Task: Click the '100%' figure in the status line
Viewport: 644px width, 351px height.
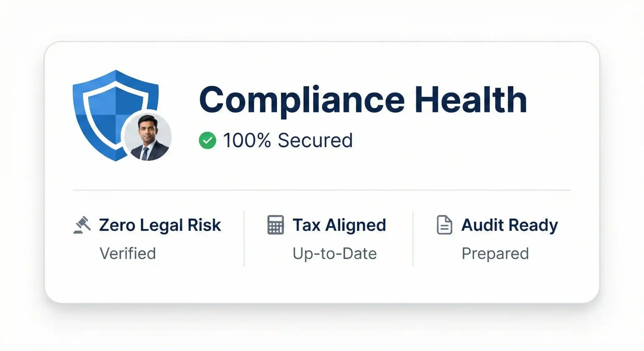Action: [x=247, y=140]
